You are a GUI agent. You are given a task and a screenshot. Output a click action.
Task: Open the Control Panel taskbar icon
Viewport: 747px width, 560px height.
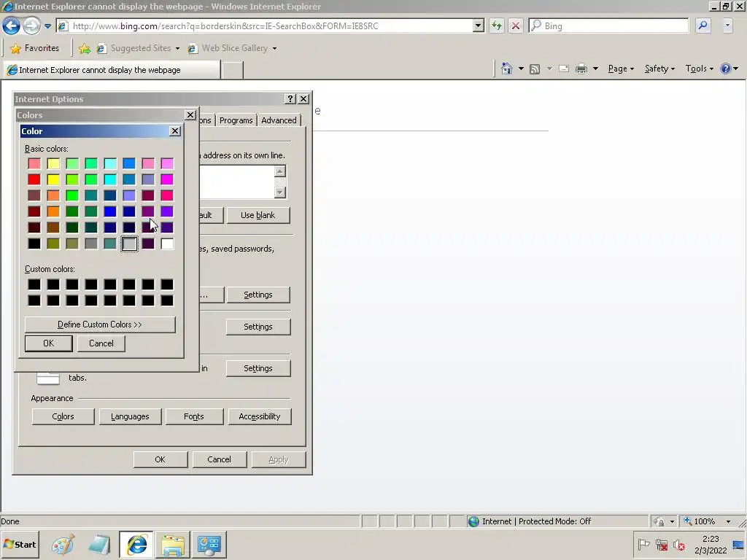click(x=209, y=545)
